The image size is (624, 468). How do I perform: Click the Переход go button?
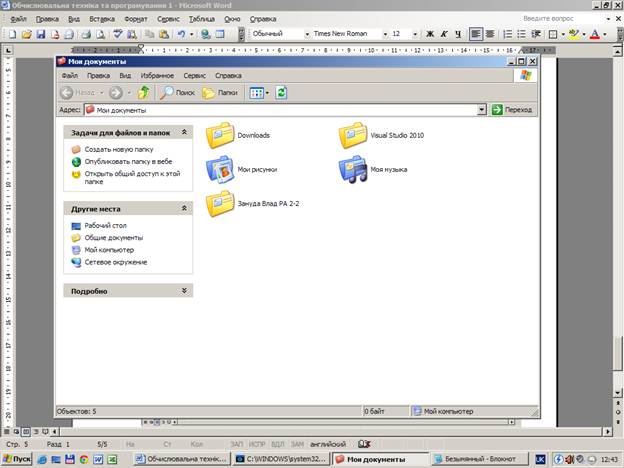[x=513, y=109]
